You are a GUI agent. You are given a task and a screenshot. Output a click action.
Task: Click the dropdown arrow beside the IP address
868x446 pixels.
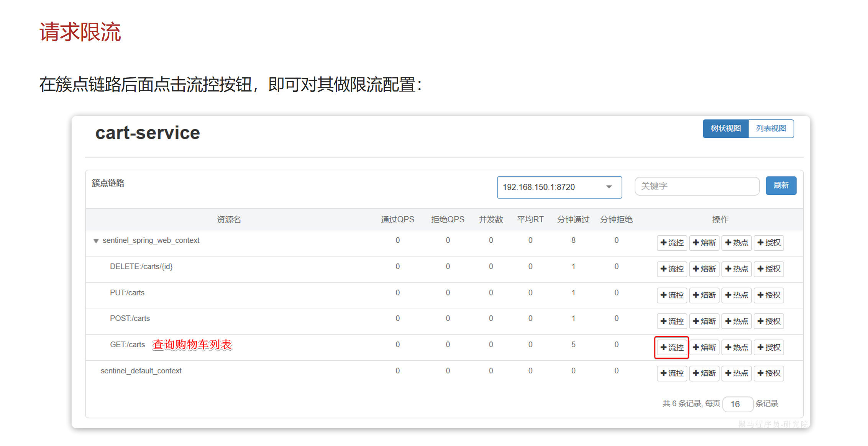(x=609, y=187)
